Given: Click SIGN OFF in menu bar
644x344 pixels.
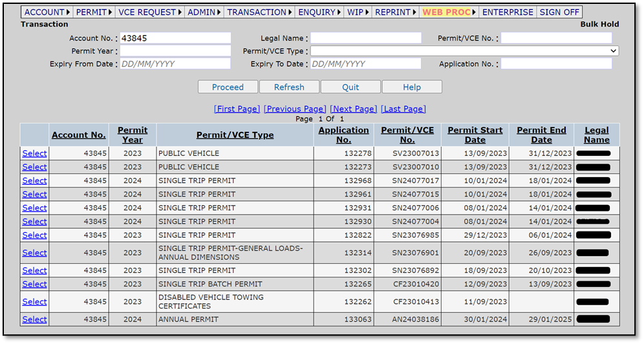Looking at the screenshot, I should point(559,12).
